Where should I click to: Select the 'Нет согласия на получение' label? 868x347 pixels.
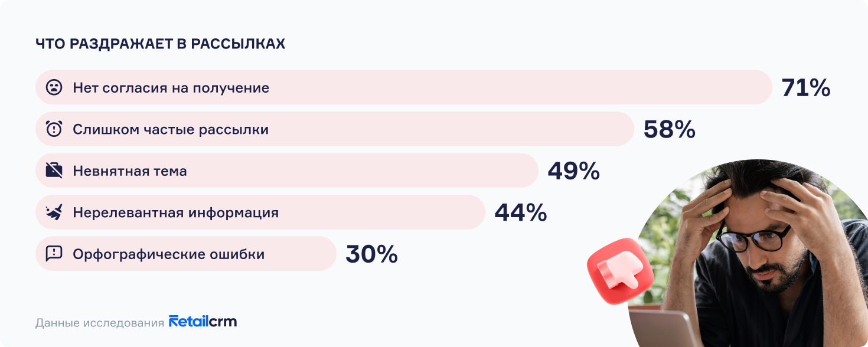171,88
